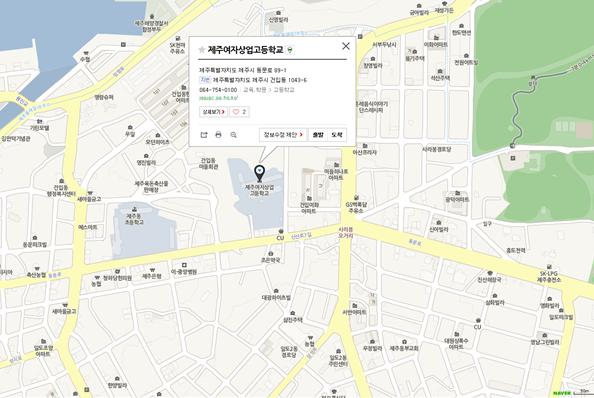Click the map pin on 제주여자상업고등학교
Screen dimensions: 594x398
coord(259,173)
